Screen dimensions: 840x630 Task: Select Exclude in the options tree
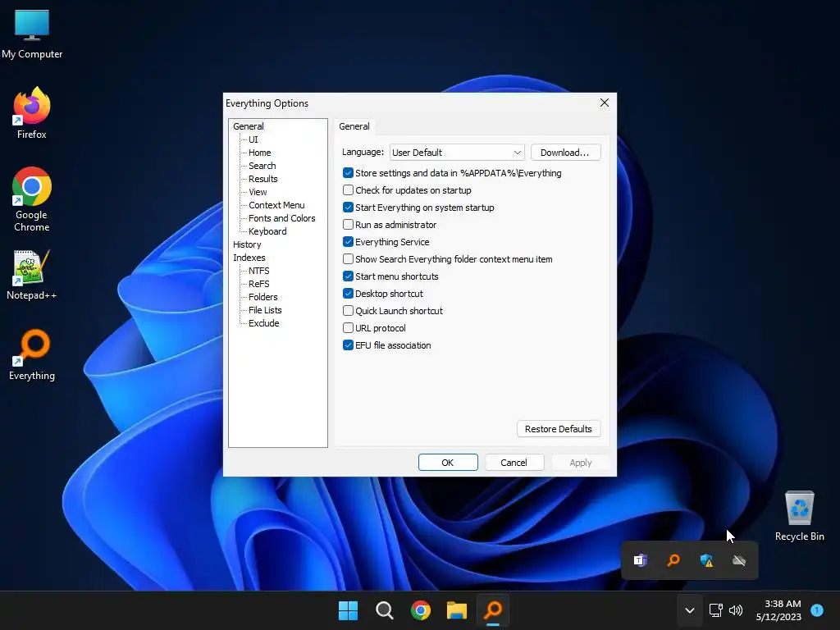(263, 323)
